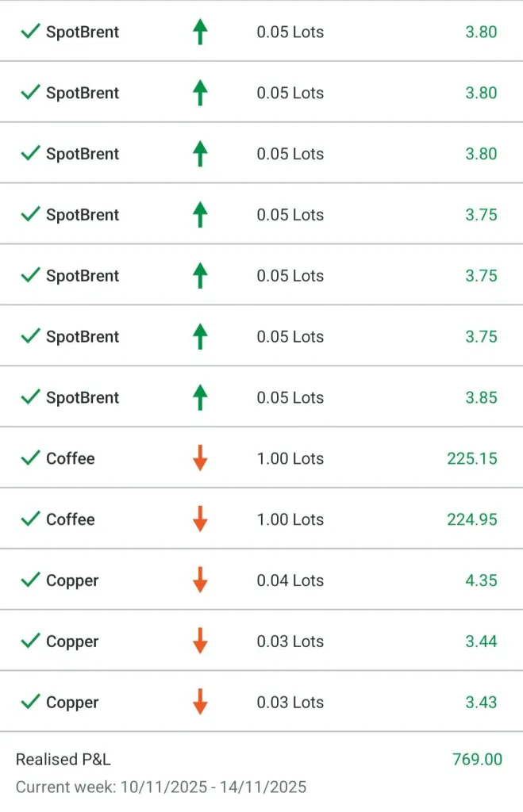Click the green up arrow on the SpotBrent 3.85 row
The height and width of the screenshot is (812, 523).
point(200,397)
